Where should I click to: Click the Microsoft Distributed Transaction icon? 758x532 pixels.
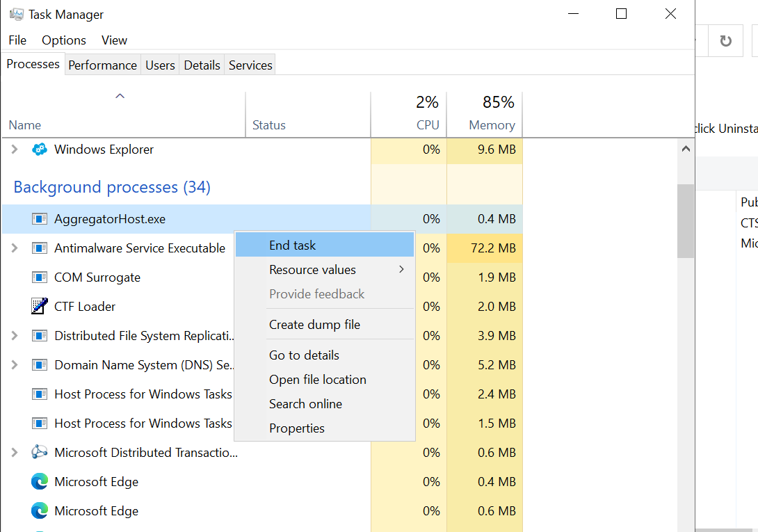pyautogui.click(x=40, y=452)
